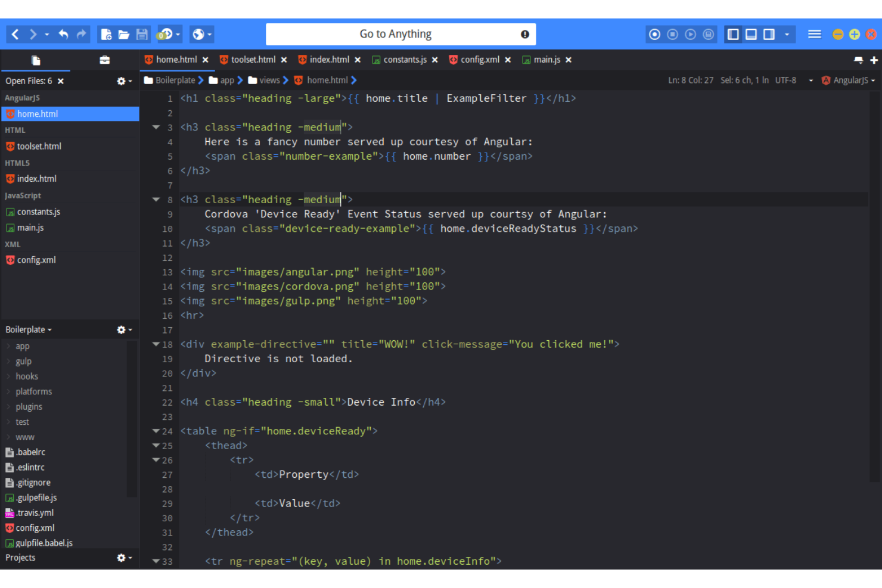Click the globe browser preview icon

click(x=198, y=35)
